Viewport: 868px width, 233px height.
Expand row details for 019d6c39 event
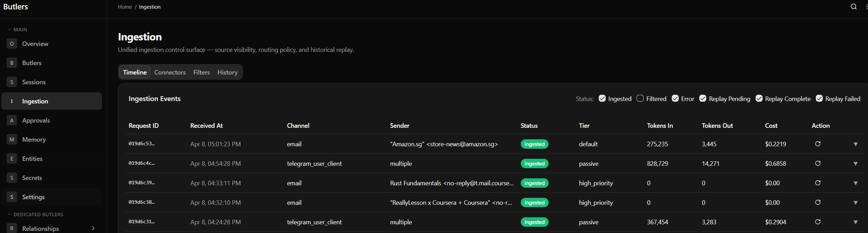(855, 183)
